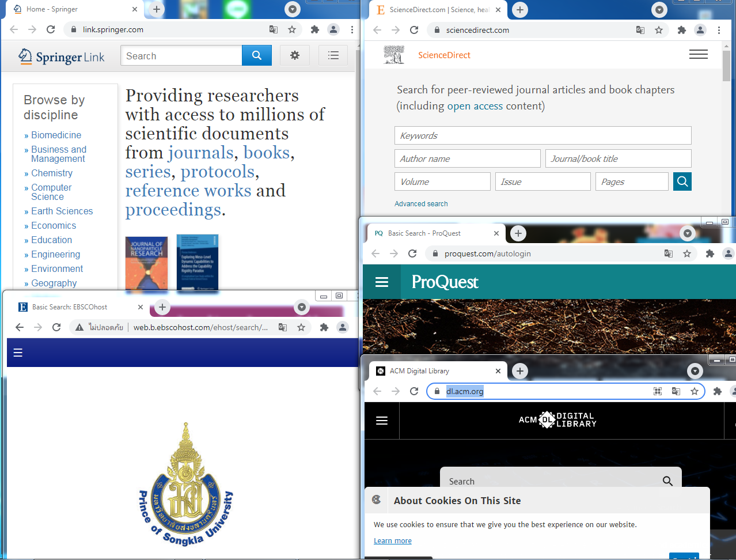Click the SpringerLink logo
The width and height of the screenshot is (736, 560).
[62, 56]
